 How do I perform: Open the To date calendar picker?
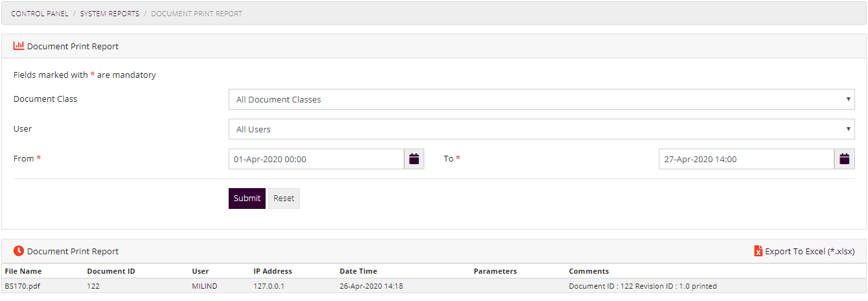coord(844,159)
